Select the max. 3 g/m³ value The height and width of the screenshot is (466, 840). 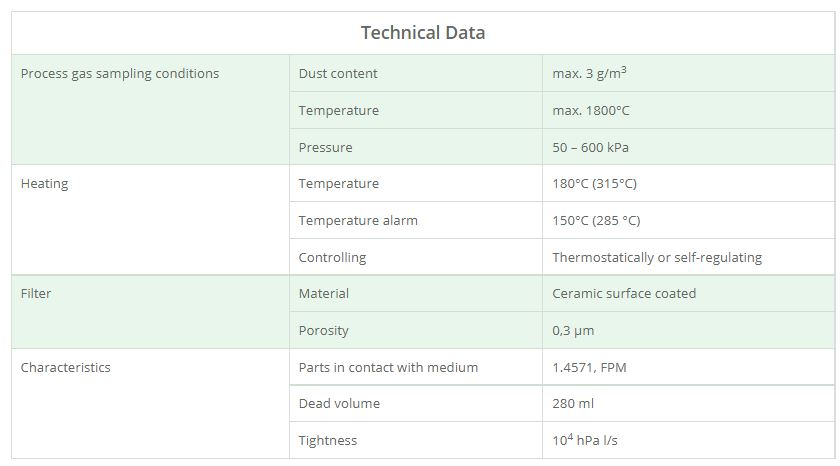(589, 74)
